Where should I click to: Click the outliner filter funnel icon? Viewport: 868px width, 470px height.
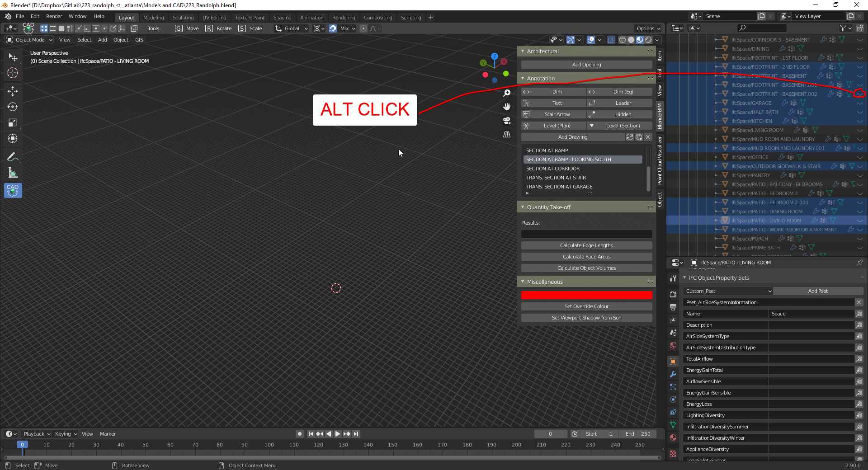pyautogui.click(x=843, y=28)
